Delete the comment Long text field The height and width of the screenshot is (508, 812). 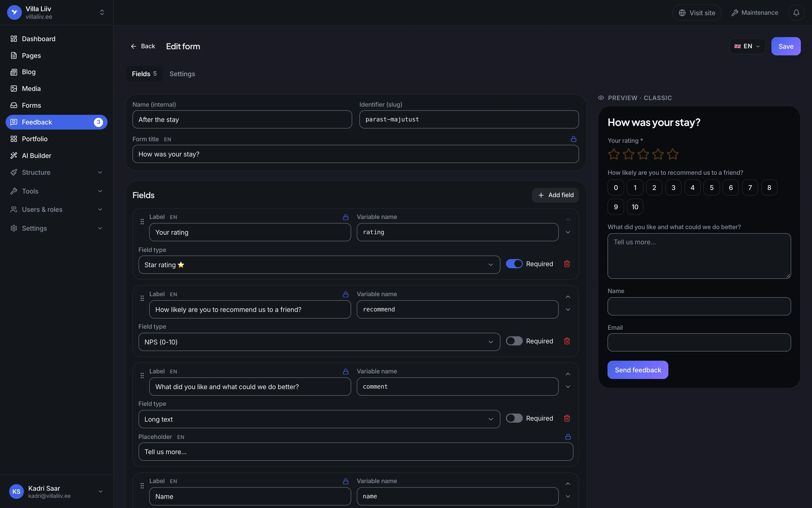567,419
